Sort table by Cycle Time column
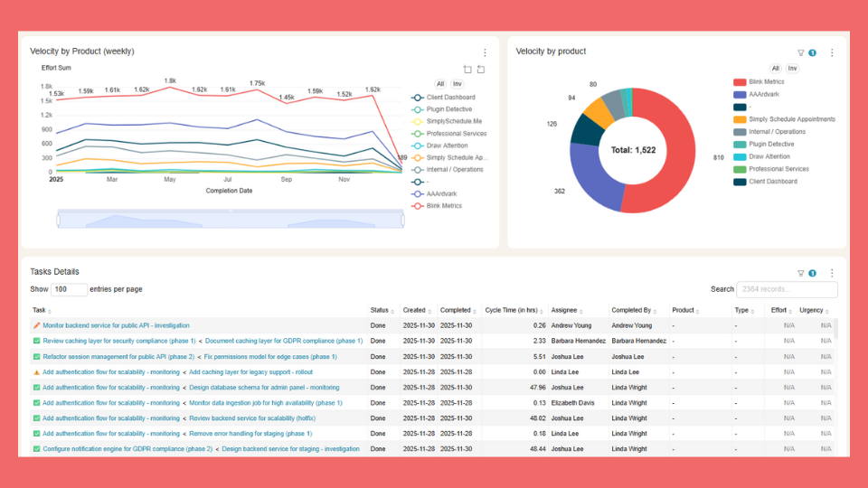Screen dimensions: 868x488 coord(514,310)
